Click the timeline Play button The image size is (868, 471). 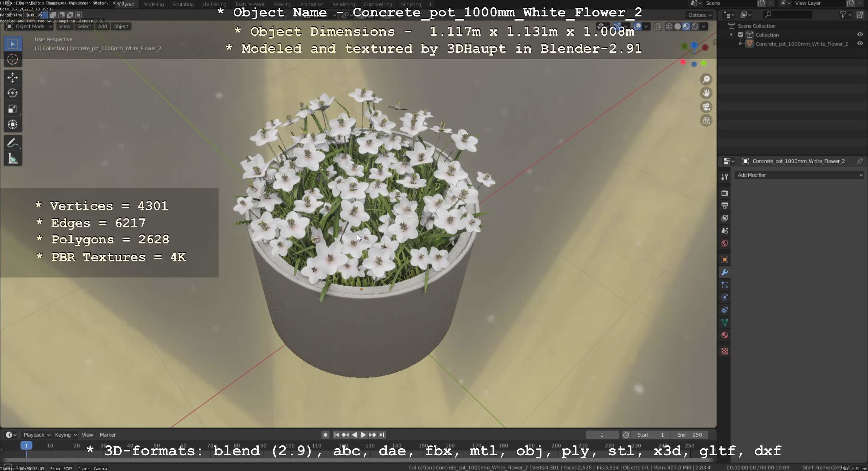[363, 435]
